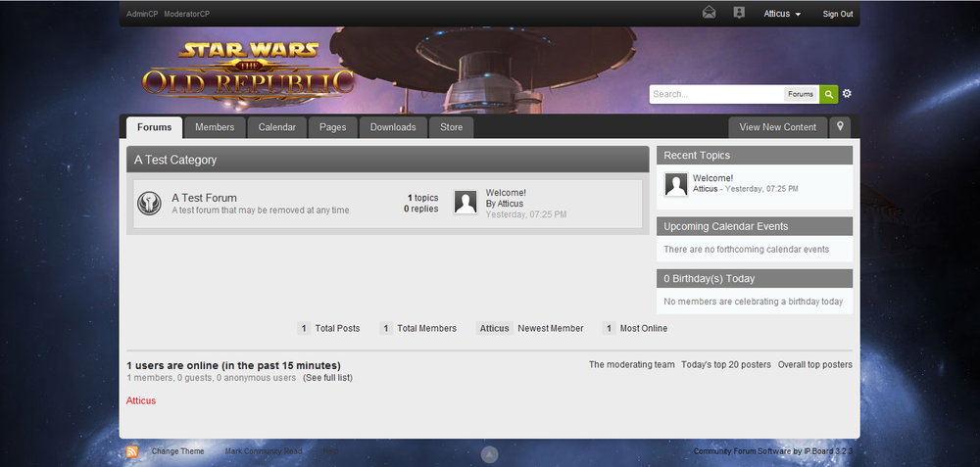The width and height of the screenshot is (980, 467).
Task: Click avatar beside Welcome! in A Test Forum
Action: (x=465, y=203)
